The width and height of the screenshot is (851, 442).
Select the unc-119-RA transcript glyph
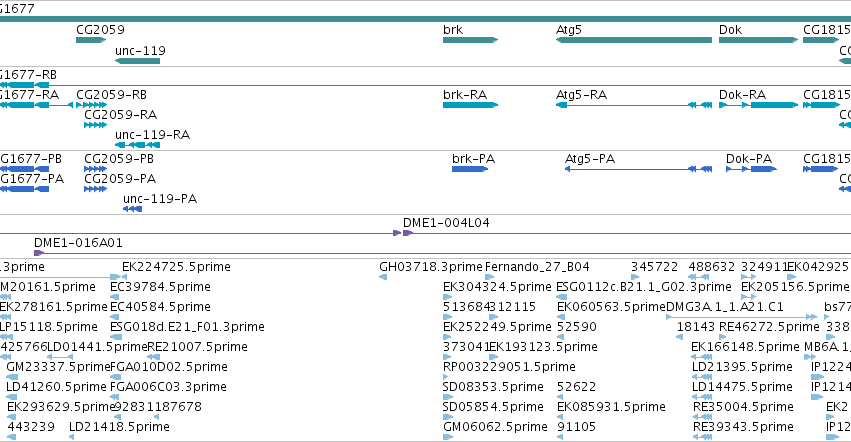coord(137,145)
